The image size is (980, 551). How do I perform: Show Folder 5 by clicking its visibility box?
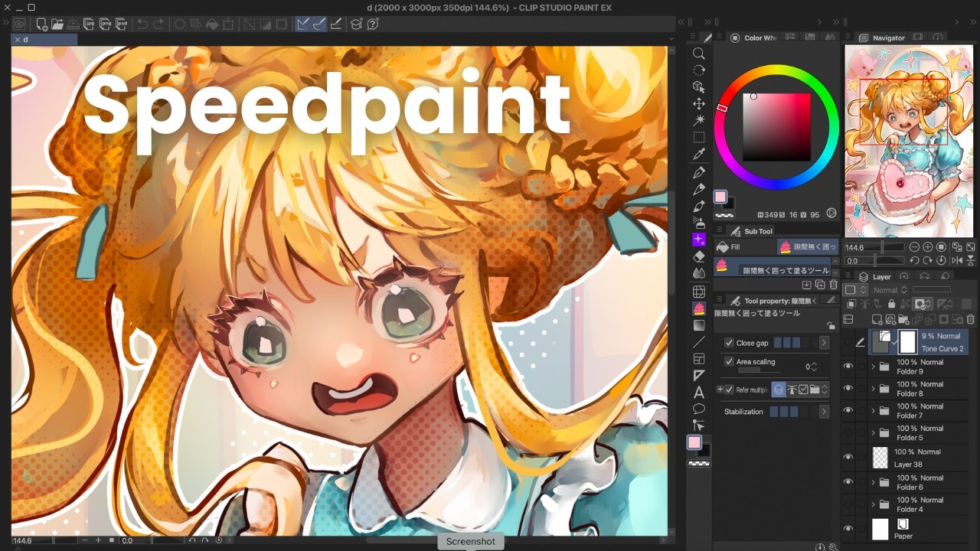point(848,433)
